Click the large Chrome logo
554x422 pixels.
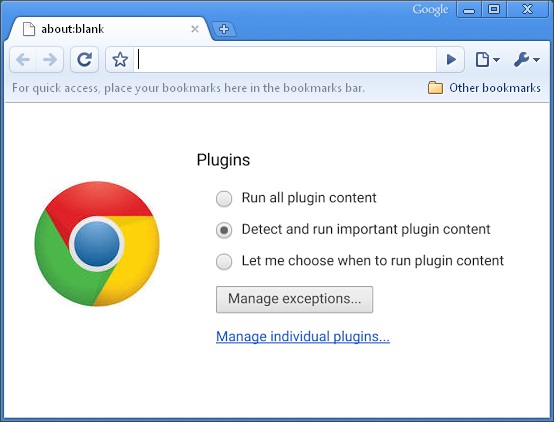coord(97,244)
